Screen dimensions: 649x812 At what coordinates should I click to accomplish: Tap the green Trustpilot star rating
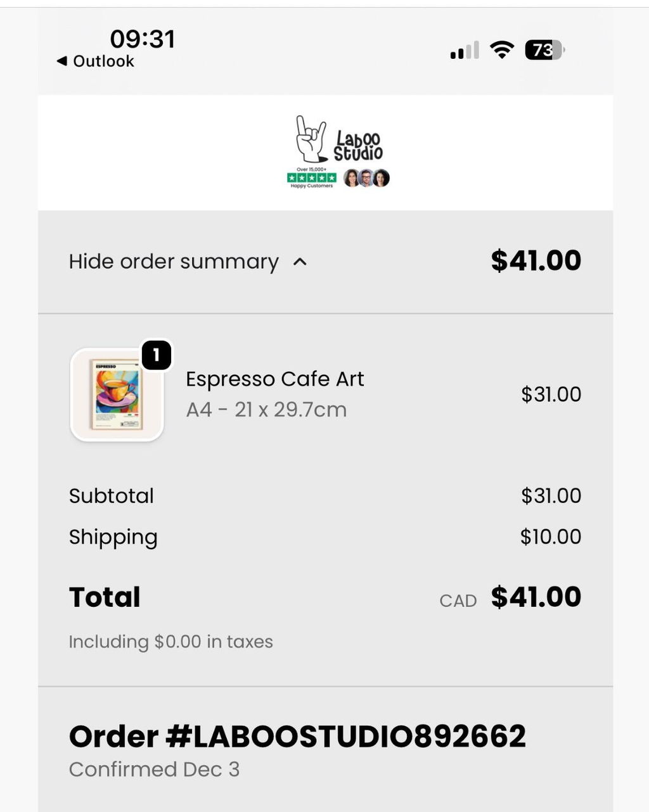tap(312, 178)
